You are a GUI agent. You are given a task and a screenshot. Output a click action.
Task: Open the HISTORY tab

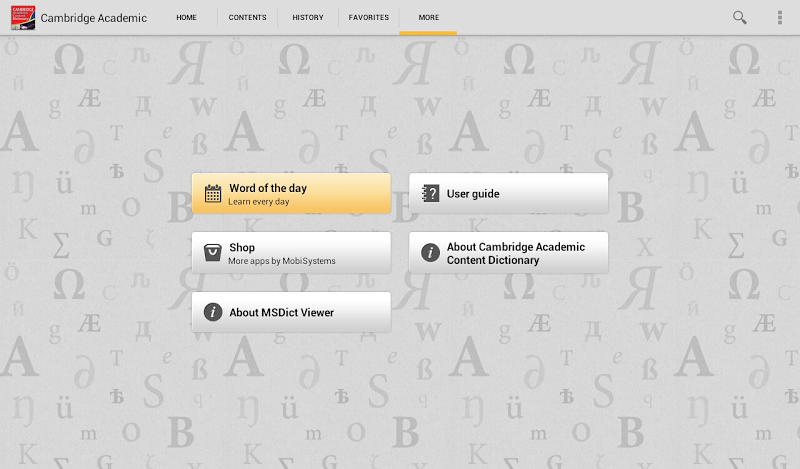(308, 17)
